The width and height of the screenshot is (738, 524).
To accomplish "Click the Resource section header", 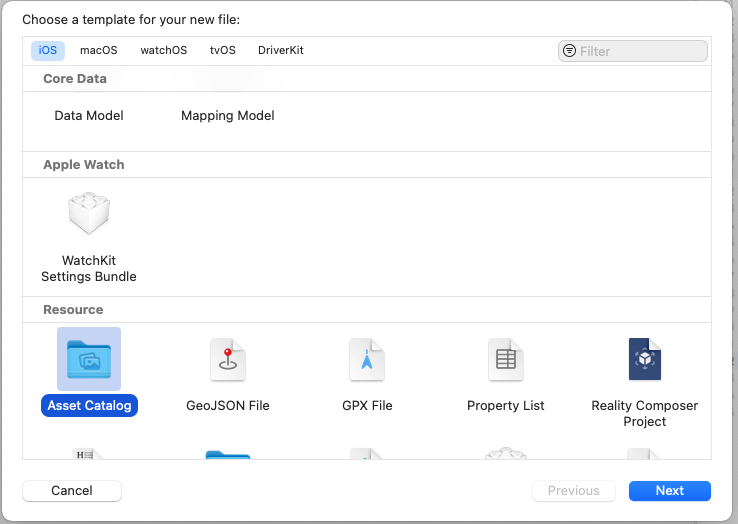I will coord(73,310).
